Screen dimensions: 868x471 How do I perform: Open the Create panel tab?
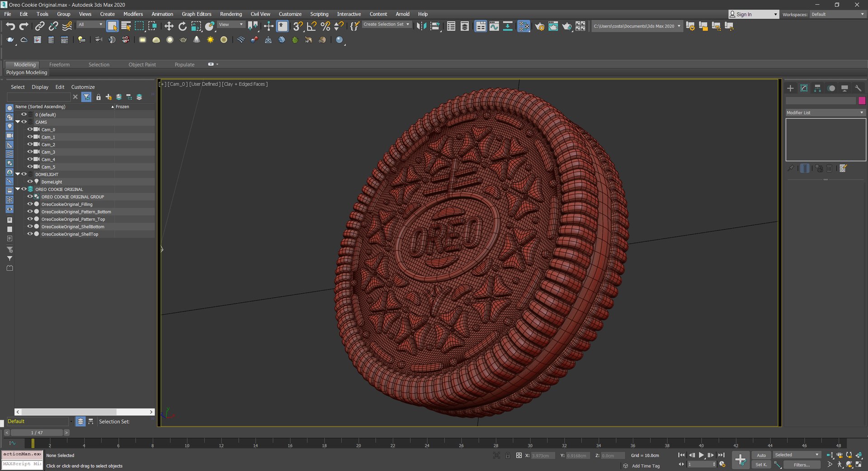point(790,88)
